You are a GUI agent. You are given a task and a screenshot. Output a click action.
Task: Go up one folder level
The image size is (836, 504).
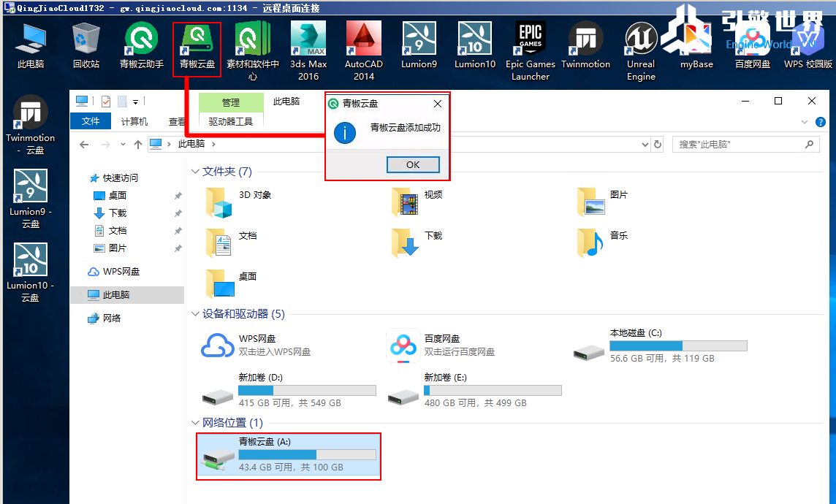[x=138, y=145]
